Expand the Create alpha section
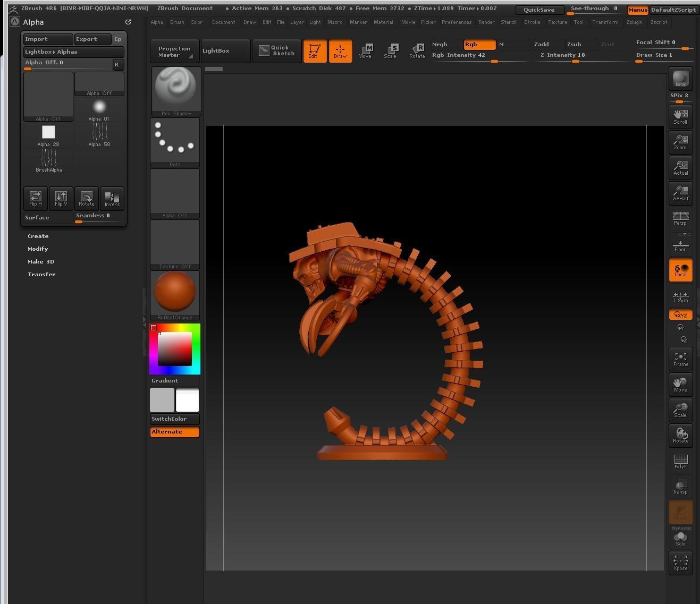Image resolution: width=700 pixels, height=604 pixels. 38,236
